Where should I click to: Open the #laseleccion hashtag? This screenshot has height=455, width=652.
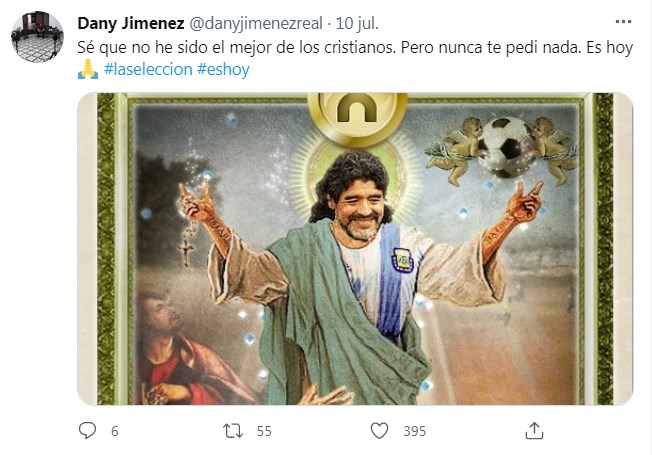pos(147,69)
